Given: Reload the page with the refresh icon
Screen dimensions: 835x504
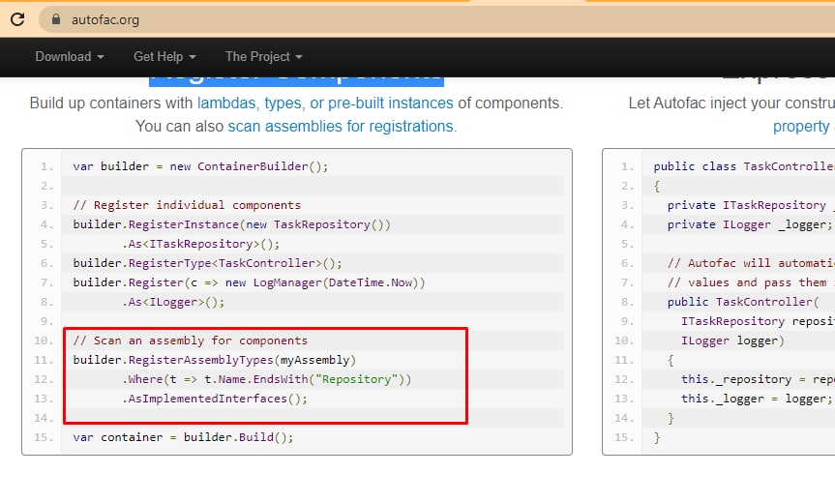Looking at the screenshot, I should [17, 19].
